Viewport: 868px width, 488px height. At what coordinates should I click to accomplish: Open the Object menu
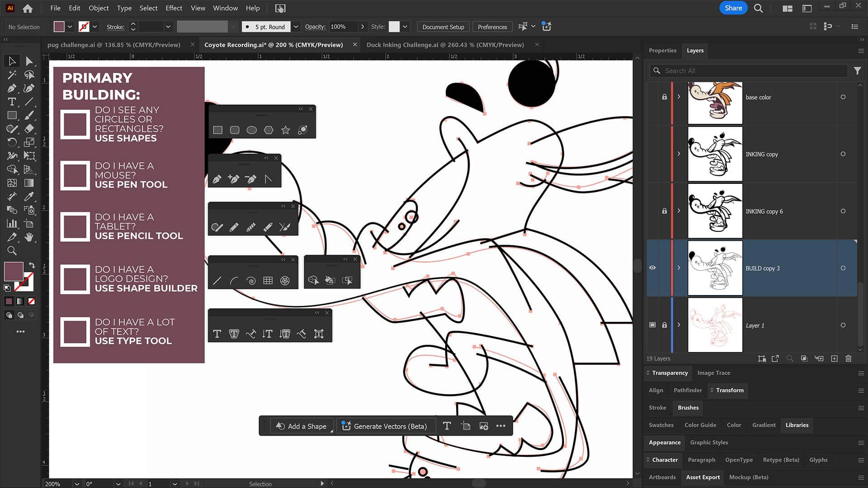pyautogui.click(x=99, y=8)
